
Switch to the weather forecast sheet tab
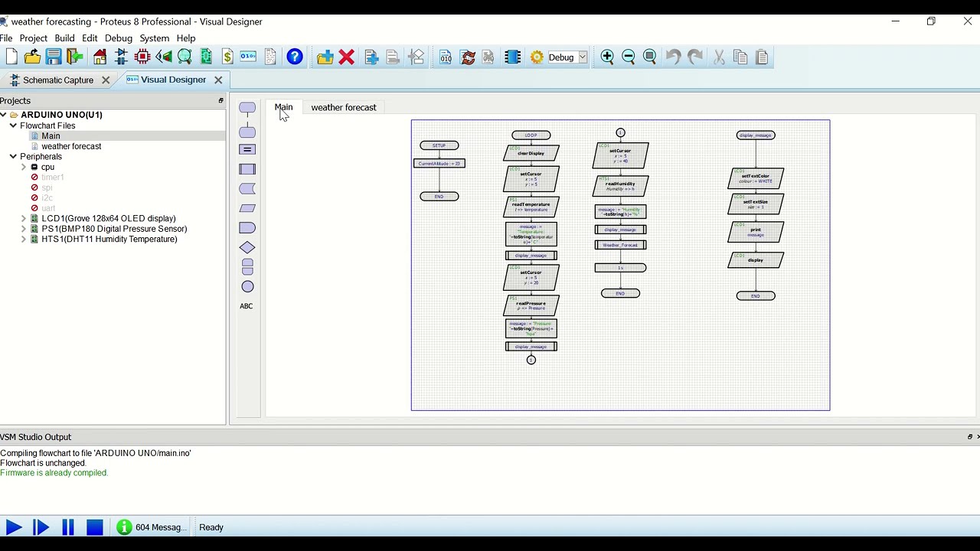click(344, 108)
